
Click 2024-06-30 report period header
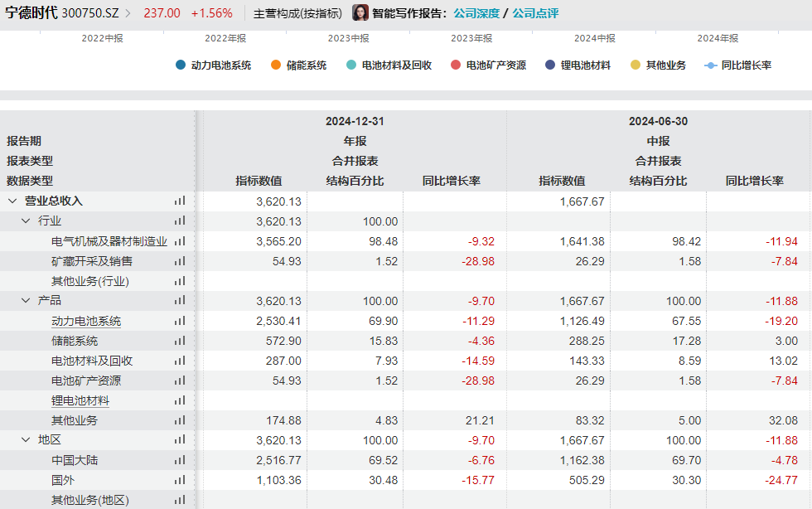pos(658,121)
